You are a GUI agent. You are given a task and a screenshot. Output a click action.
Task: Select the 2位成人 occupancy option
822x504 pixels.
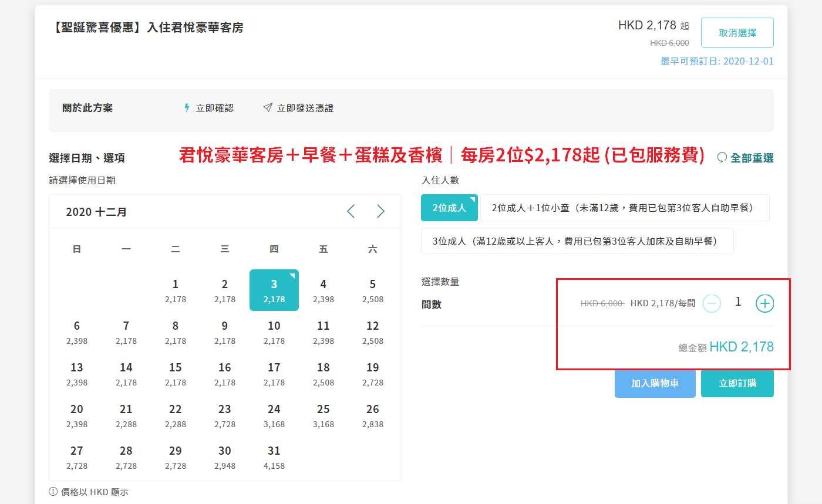[449, 208]
